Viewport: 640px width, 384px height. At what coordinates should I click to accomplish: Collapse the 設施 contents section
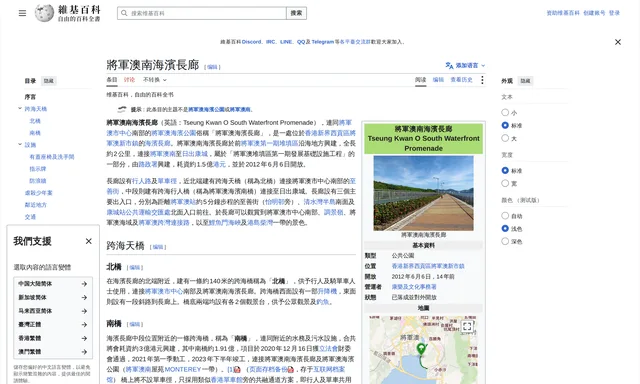pyautogui.click(x=20, y=144)
